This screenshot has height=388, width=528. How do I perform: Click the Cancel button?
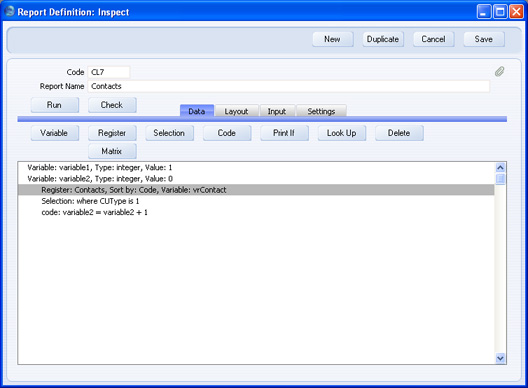click(x=433, y=39)
